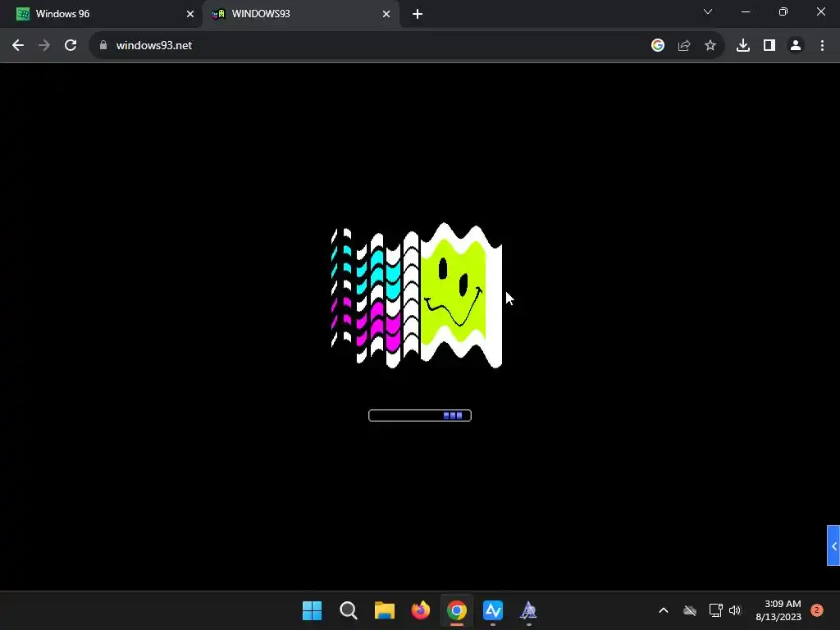
Task: Open File Explorer from the taskbar
Action: point(384,610)
